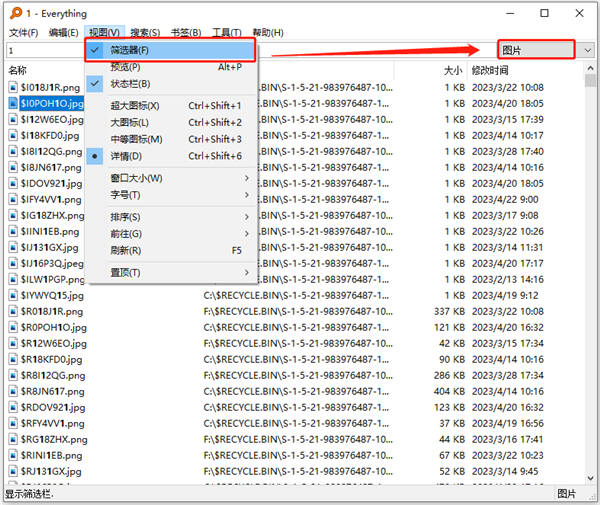Screen dimensions: 600x505
Task: Sort by 大小 column header
Action: pyautogui.click(x=453, y=71)
